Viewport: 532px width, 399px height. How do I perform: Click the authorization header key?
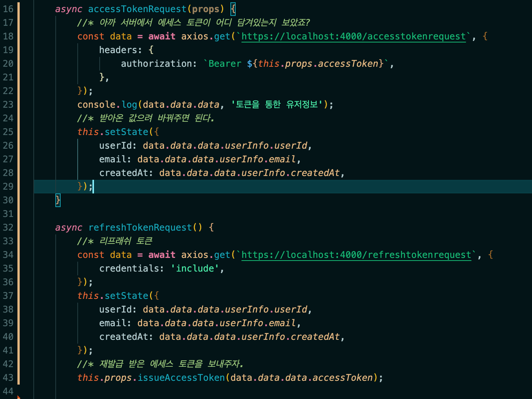pos(156,64)
